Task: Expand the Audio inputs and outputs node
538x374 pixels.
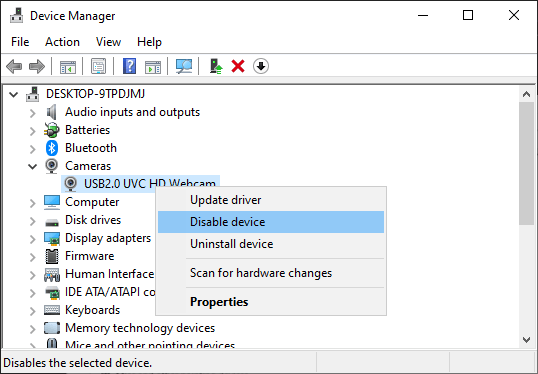Action: (33, 113)
